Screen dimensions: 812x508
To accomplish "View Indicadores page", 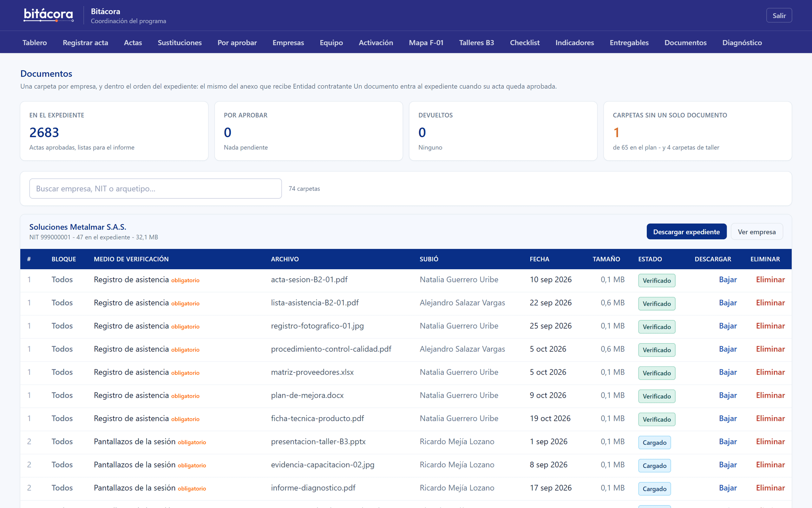I will [574, 43].
